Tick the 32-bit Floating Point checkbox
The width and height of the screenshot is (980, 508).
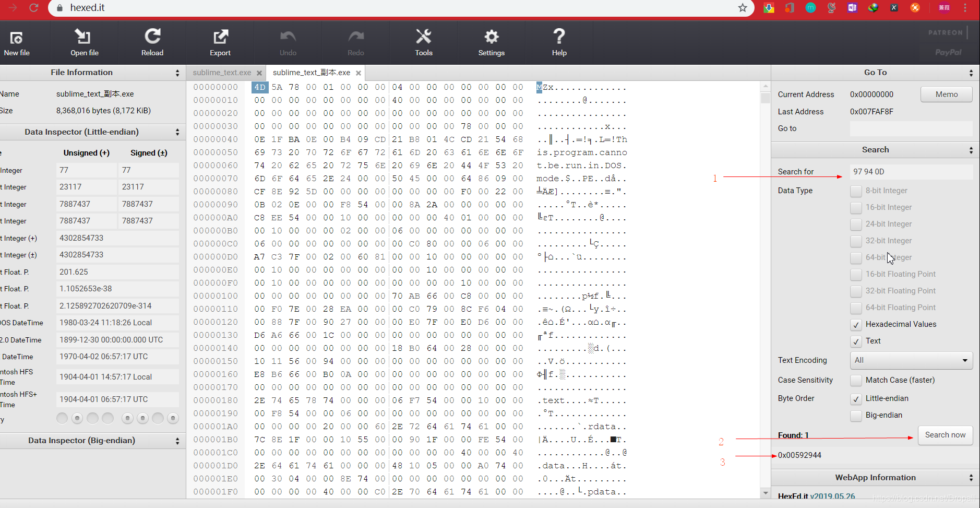click(x=856, y=291)
